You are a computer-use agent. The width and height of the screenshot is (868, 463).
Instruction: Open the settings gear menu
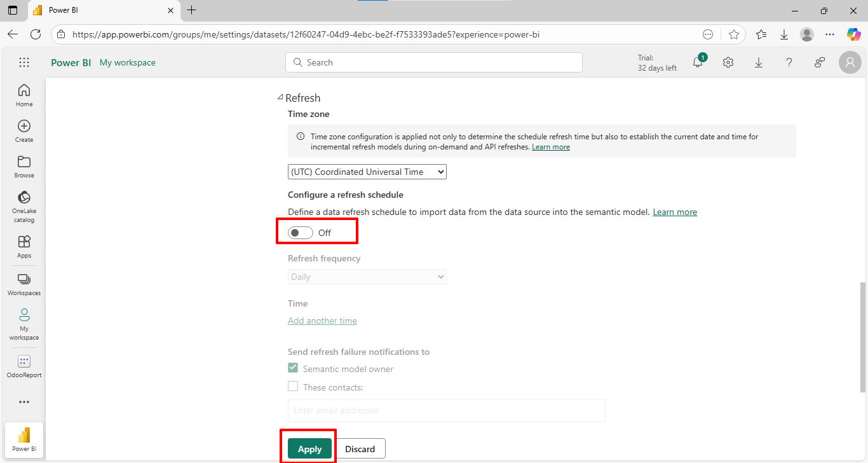[x=728, y=62]
